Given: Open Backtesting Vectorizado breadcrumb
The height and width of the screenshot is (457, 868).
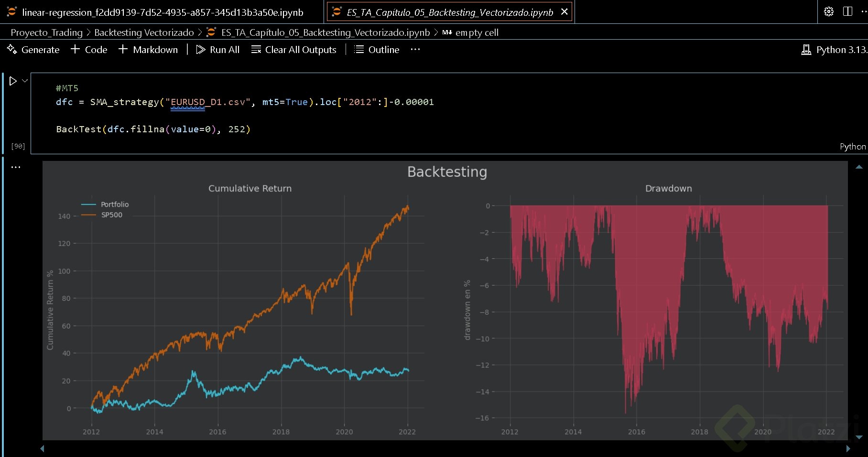Looking at the screenshot, I should (x=144, y=32).
